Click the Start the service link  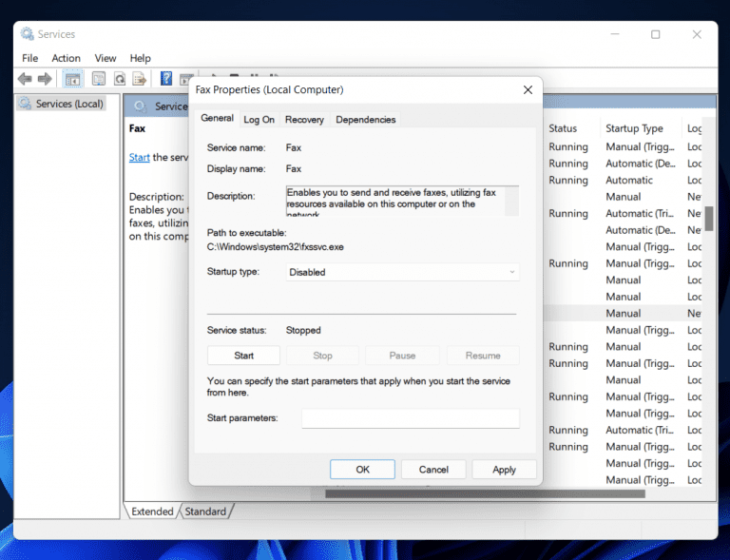(140, 158)
